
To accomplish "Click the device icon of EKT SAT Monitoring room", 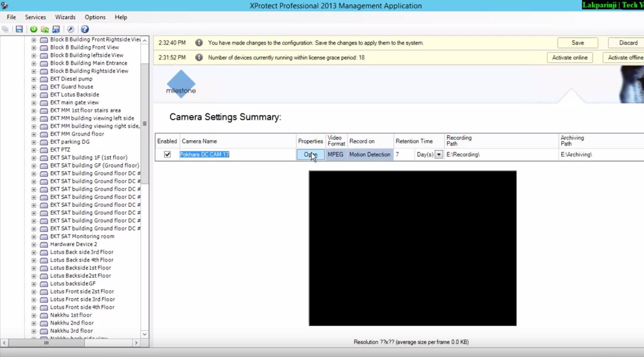I will (x=44, y=237).
